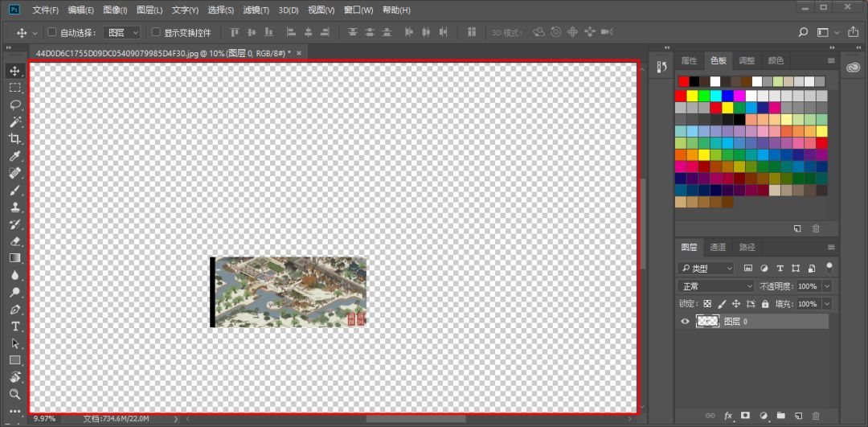Hide 图层 0 using the eye icon
Screen dimensions: 868x427
686,321
